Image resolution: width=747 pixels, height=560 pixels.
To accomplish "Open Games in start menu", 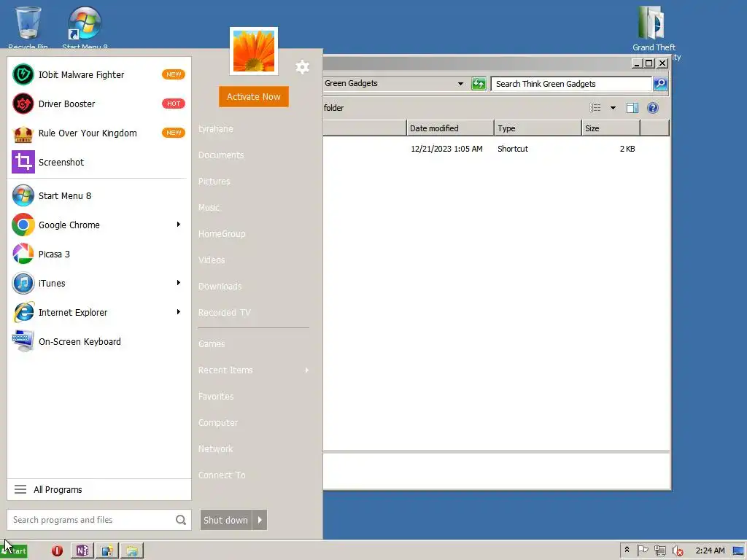I will [x=212, y=344].
